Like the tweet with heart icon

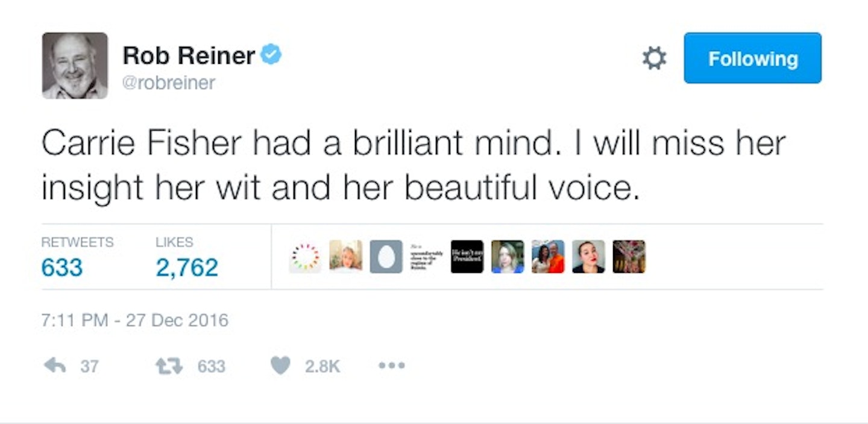pos(280,365)
